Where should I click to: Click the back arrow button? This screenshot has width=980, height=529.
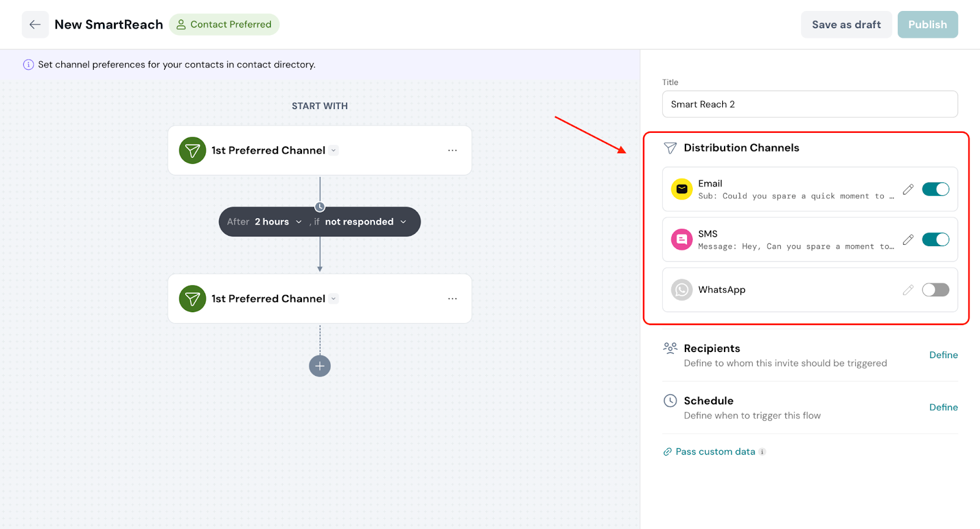[35, 24]
